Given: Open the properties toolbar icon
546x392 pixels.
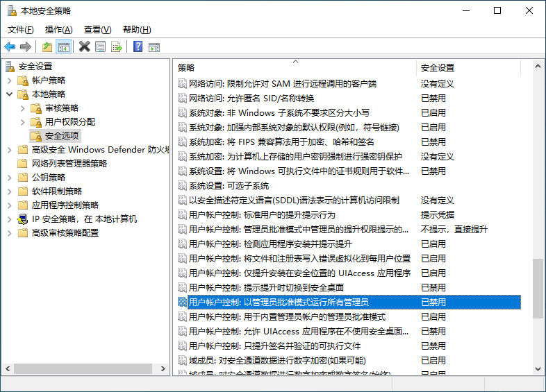Looking at the screenshot, I should (100, 46).
